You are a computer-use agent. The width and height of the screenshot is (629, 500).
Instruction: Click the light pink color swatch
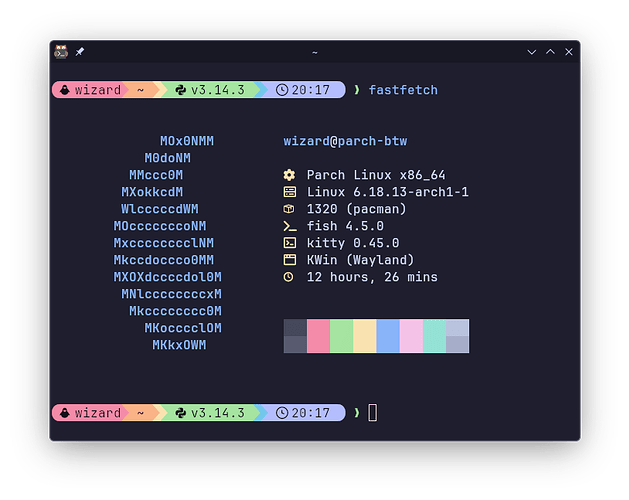pyautogui.click(x=412, y=336)
